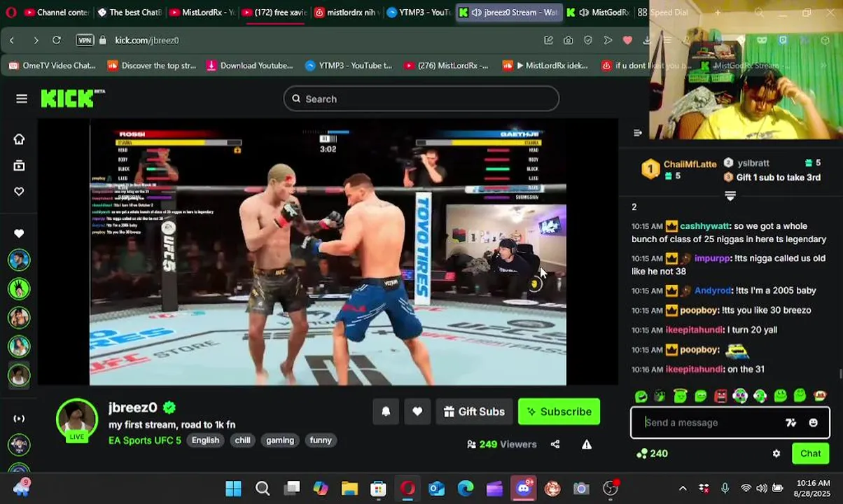The width and height of the screenshot is (843, 504).
Task: Open the Discover the top str bookmark
Action: (x=152, y=66)
